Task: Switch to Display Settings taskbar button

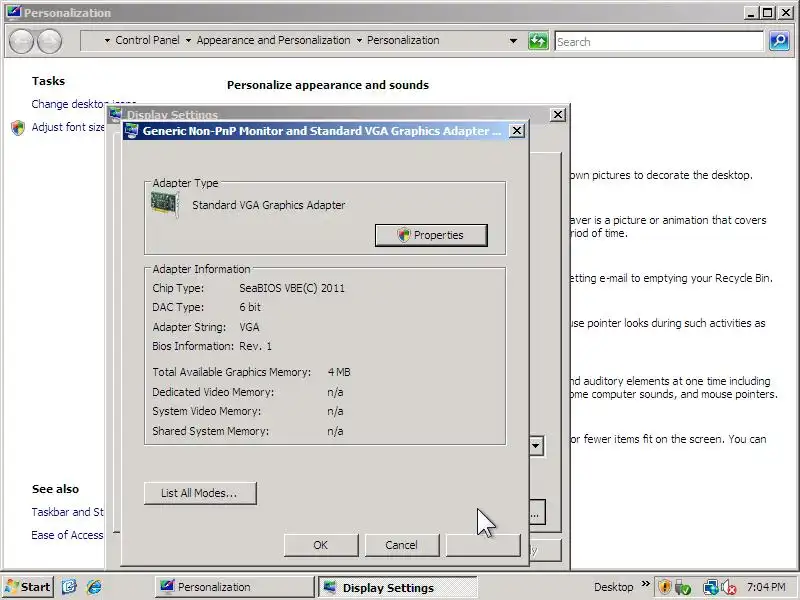Action: [x=398, y=587]
